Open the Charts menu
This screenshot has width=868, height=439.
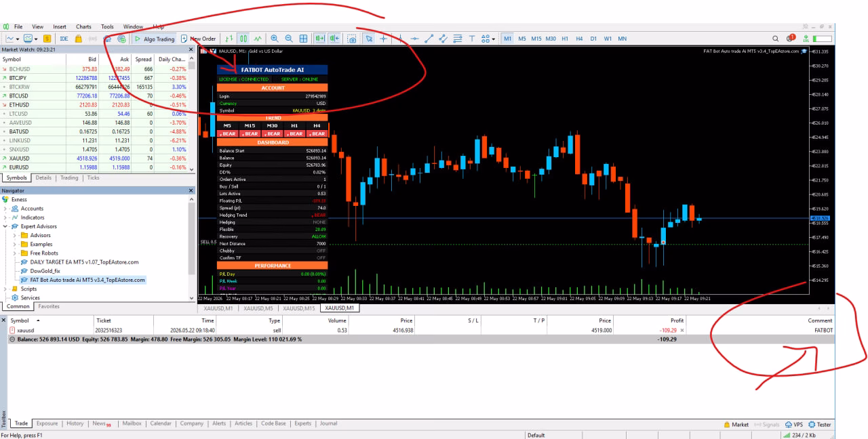coord(83,26)
